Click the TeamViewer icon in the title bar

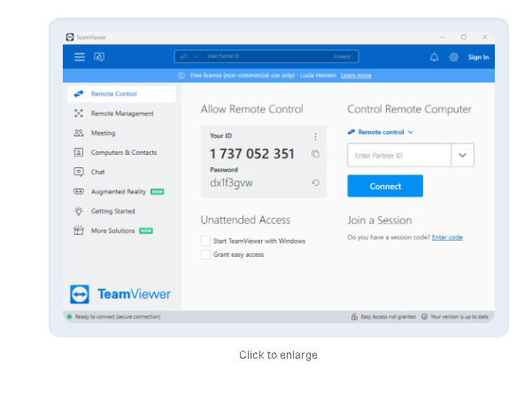pos(70,37)
